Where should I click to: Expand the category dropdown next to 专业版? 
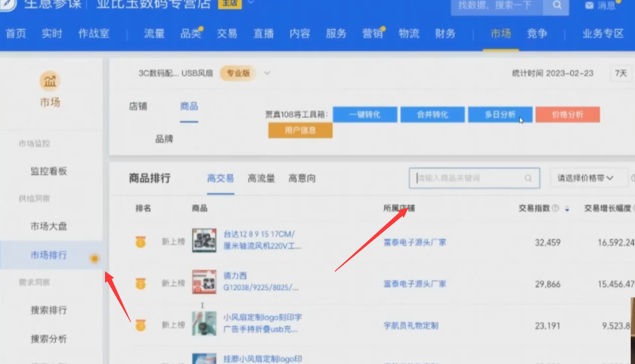point(267,73)
